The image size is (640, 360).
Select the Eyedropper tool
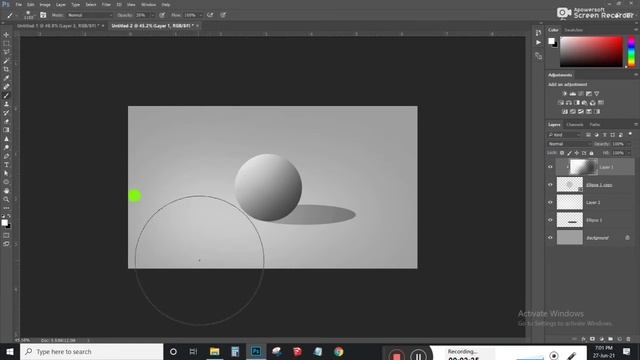click(x=6, y=78)
